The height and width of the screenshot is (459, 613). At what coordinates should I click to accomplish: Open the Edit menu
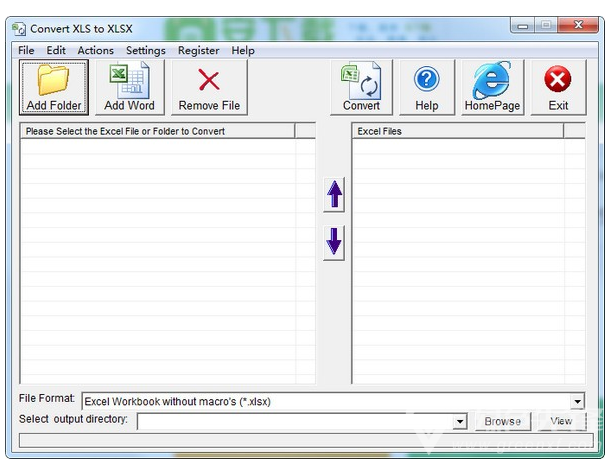pos(56,50)
